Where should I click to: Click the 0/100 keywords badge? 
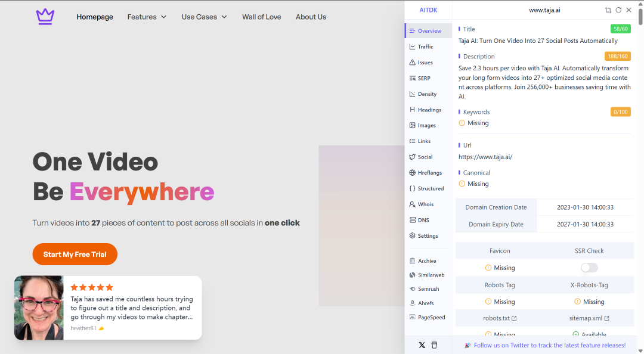[x=621, y=111]
